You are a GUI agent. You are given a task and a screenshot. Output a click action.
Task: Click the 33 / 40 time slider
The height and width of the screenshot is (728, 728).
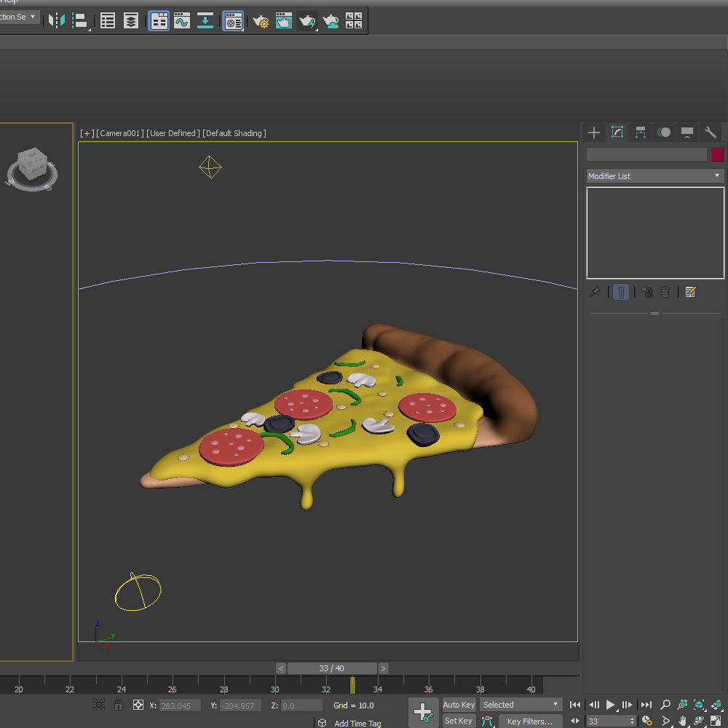(332, 668)
